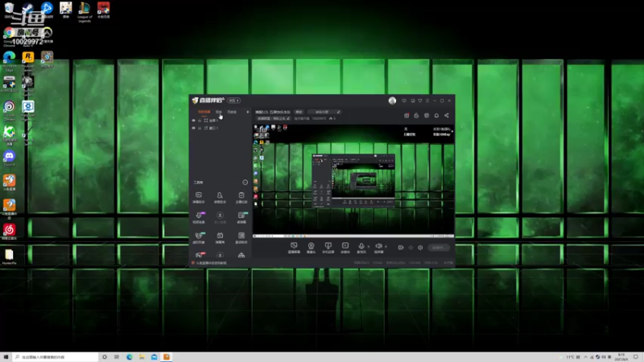This screenshot has height=362, width=644.
Task: Click the taskbar search box
Action: pos(55,357)
